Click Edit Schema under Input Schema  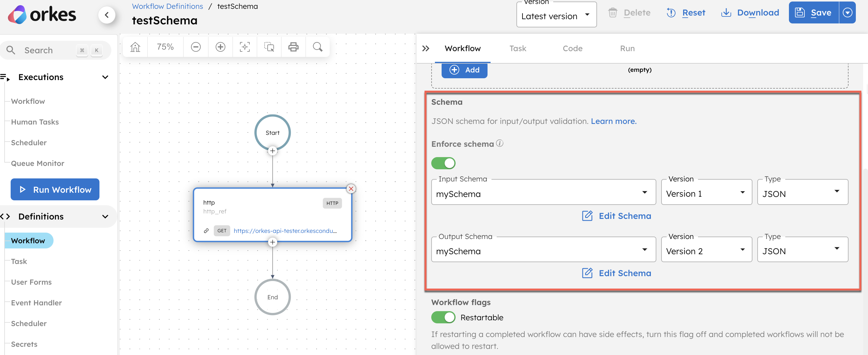[x=616, y=216]
